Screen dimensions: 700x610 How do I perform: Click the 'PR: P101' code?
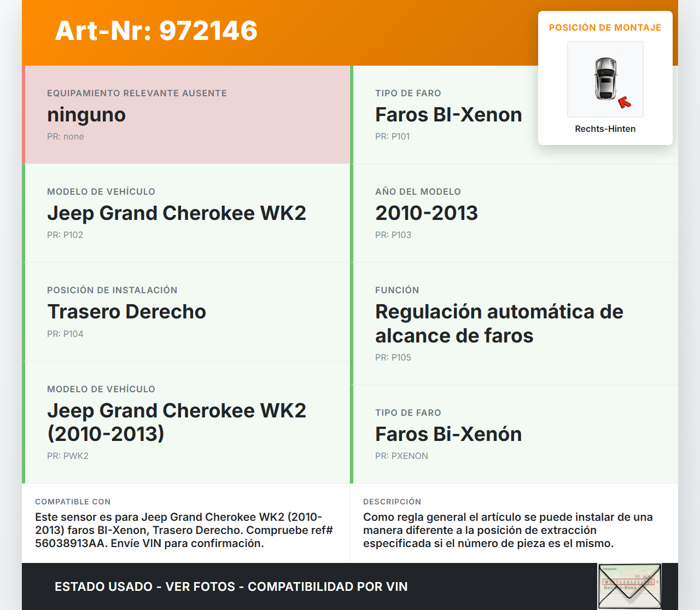point(392,136)
